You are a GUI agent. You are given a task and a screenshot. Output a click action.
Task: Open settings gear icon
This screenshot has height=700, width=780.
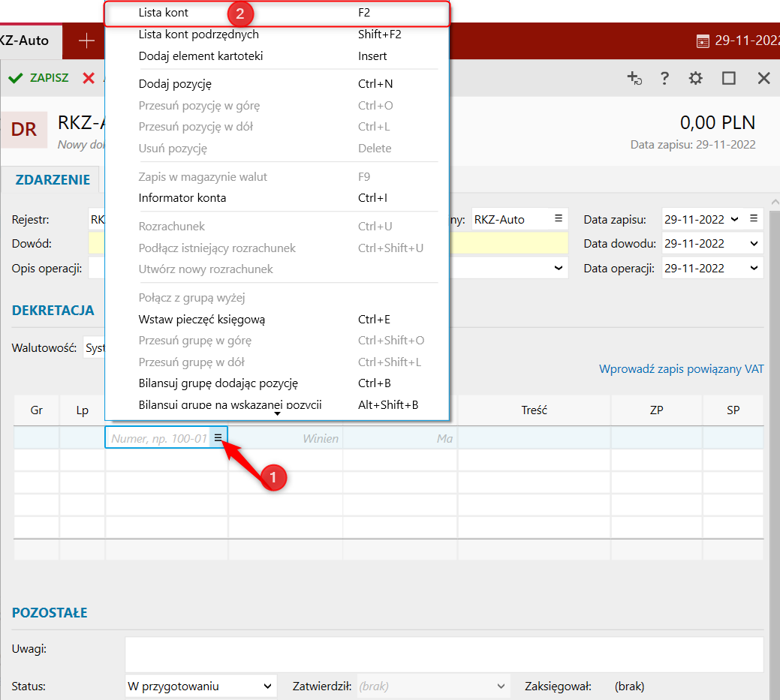coord(695,78)
